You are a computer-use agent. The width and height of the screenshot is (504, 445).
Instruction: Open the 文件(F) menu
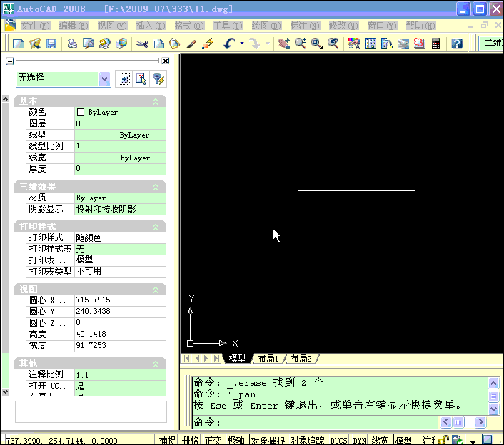coord(35,26)
